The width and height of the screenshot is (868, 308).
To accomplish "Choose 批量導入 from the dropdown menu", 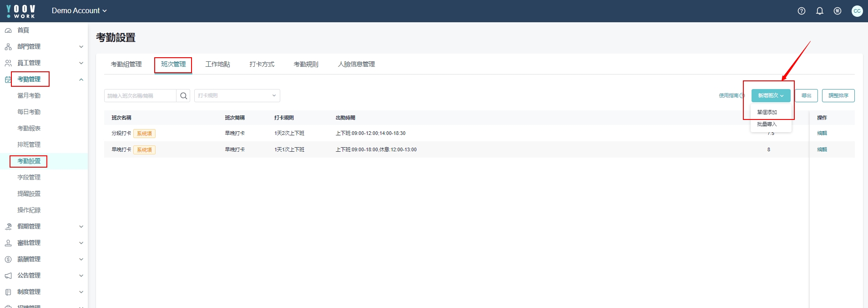I will pos(767,124).
